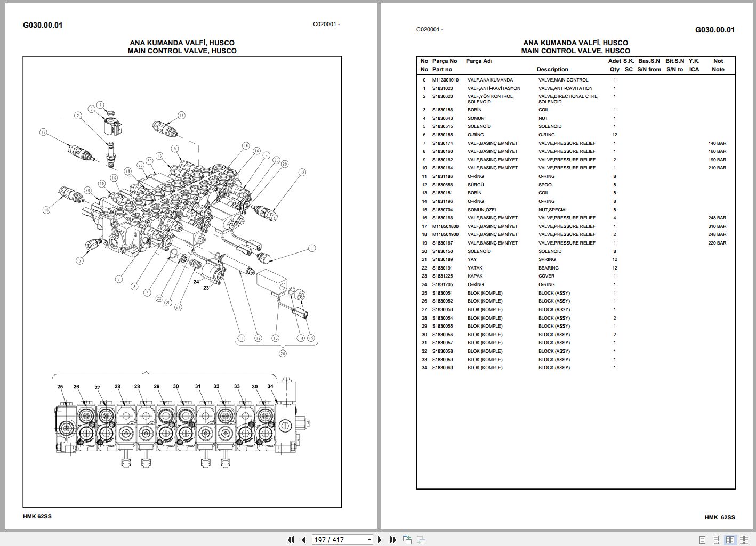
Task: Click the page number field showing 197 / 417
Action: tap(337, 540)
